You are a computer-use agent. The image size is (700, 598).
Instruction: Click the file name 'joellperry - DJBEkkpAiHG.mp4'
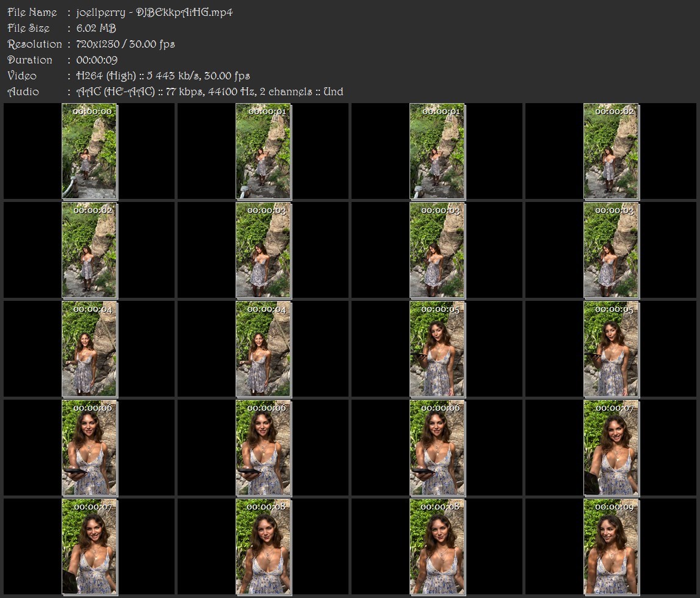tap(154, 12)
